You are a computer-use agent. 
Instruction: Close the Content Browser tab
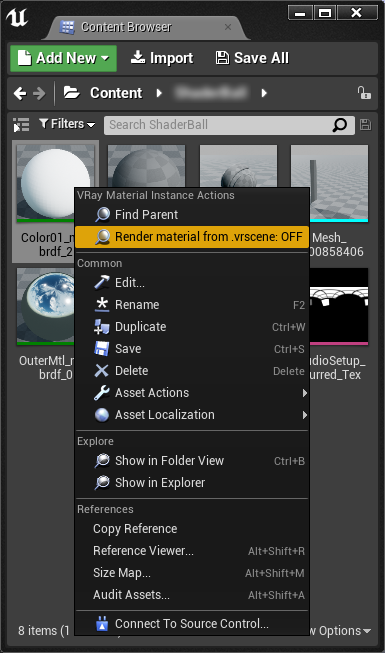click(x=228, y=27)
